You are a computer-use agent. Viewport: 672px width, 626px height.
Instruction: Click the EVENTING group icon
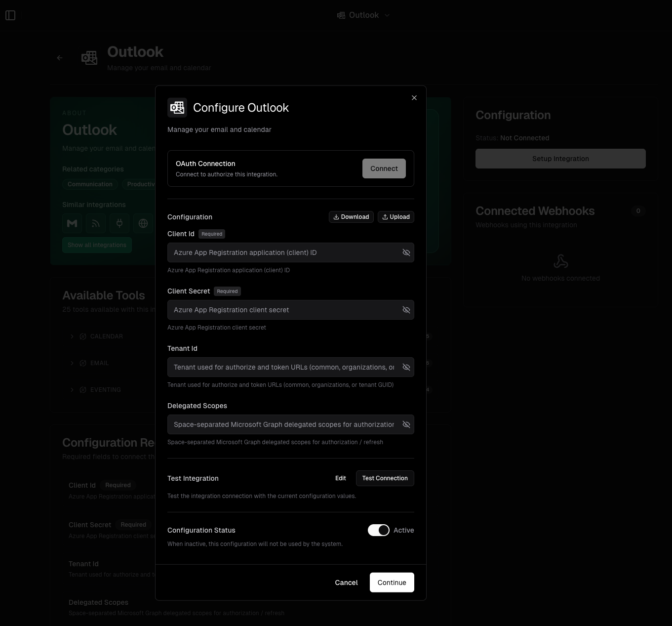83,390
